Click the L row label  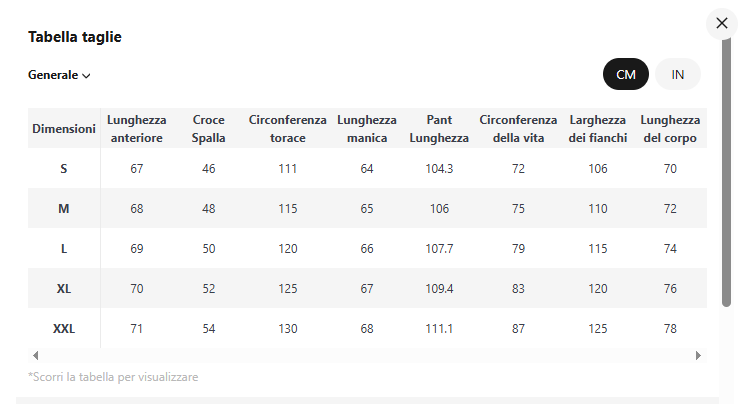63,249
